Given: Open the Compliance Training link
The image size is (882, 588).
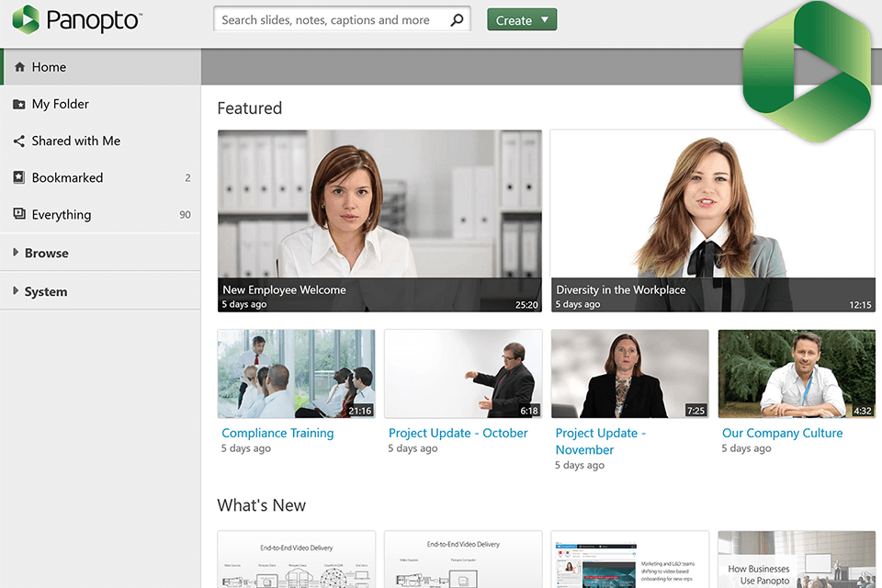Looking at the screenshot, I should pos(277,433).
